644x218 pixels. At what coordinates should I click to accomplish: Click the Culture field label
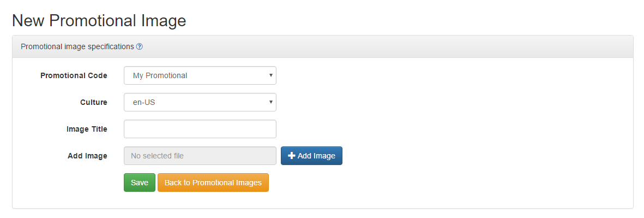pos(94,102)
